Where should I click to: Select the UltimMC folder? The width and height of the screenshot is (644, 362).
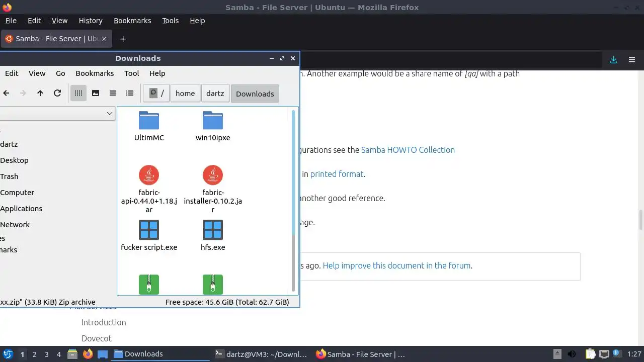149,126
